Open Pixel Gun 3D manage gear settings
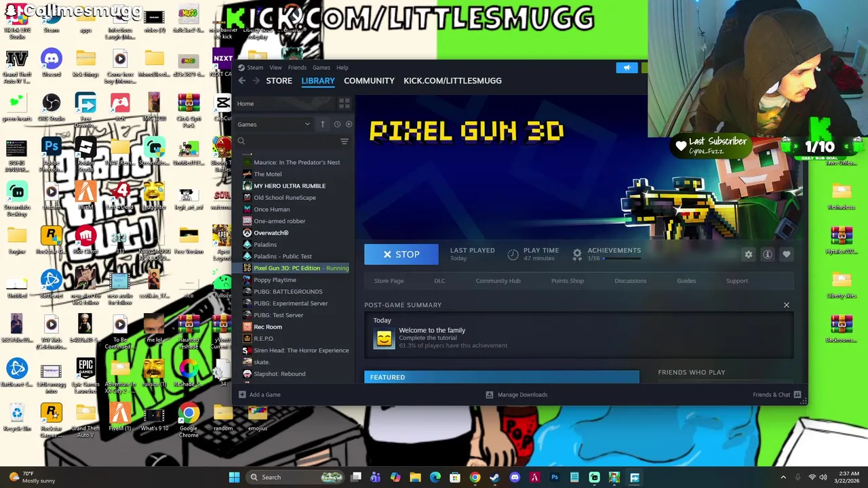Image resolution: width=868 pixels, height=488 pixels. (x=749, y=254)
